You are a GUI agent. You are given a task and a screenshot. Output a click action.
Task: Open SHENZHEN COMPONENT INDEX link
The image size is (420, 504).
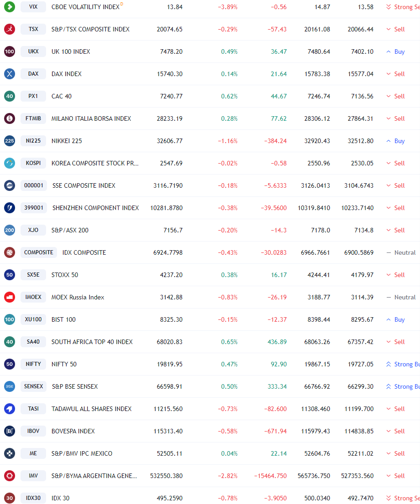pyautogui.click(x=95, y=208)
